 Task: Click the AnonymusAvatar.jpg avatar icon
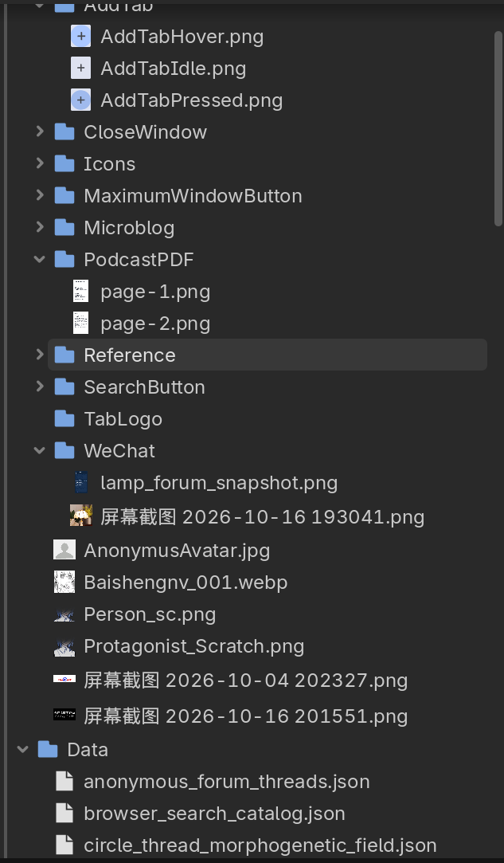click(64, 550)
